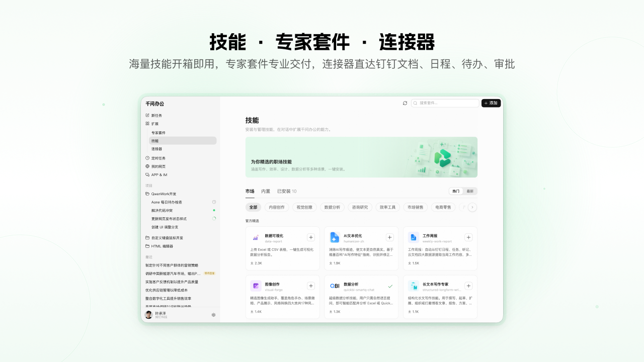Viewport: 644px width, 362px height.
Task: Open the 已安装 tab
Action: tap(287, 192)
